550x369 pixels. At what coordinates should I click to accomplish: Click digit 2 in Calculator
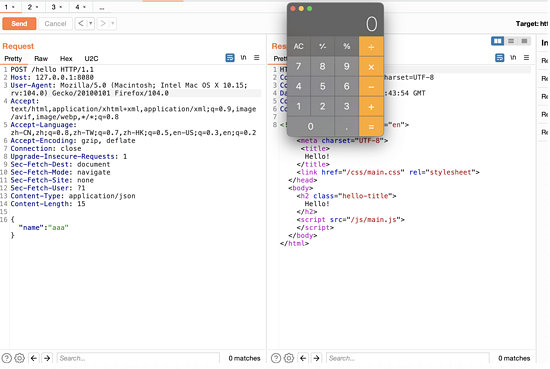(x=322, y=107)
